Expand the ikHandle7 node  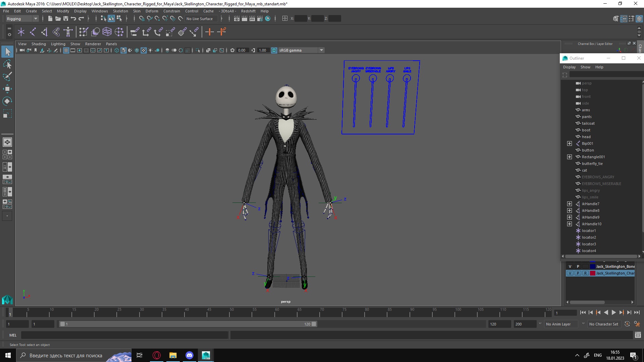click(570, 203)
